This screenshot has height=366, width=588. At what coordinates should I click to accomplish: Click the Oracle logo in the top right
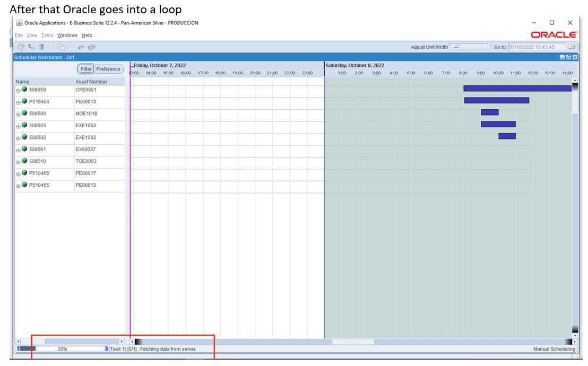click(553, 33)
